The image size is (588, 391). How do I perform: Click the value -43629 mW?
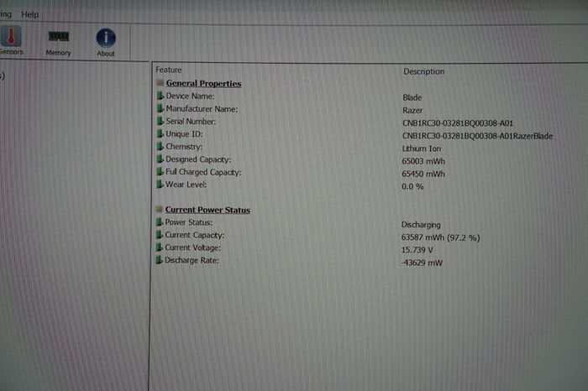[422, 263]
